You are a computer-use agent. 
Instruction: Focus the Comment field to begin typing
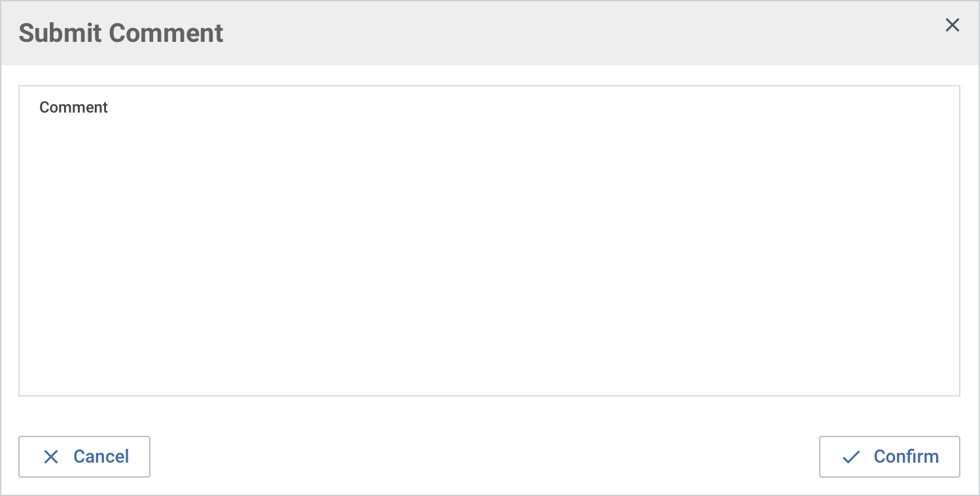[490, 239]
